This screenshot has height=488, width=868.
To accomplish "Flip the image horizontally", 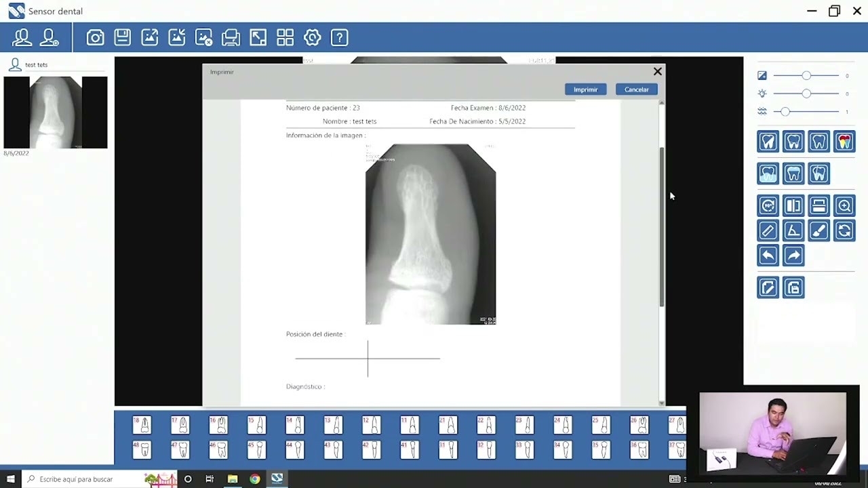I will (x=793, y=205).
